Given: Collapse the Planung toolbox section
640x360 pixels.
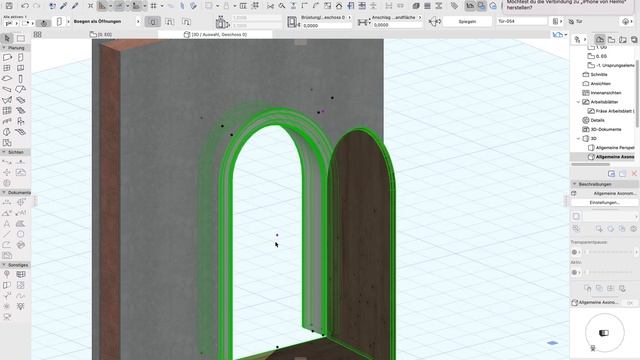Looking at the screenshot, I should [x=4, y=48].
